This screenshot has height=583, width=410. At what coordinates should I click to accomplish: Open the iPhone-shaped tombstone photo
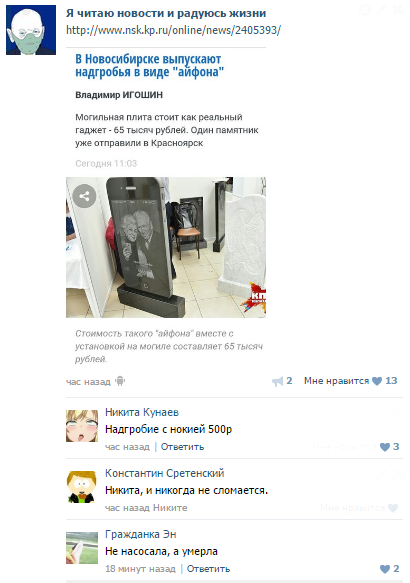pyautogui.click(x=166, y=247)
